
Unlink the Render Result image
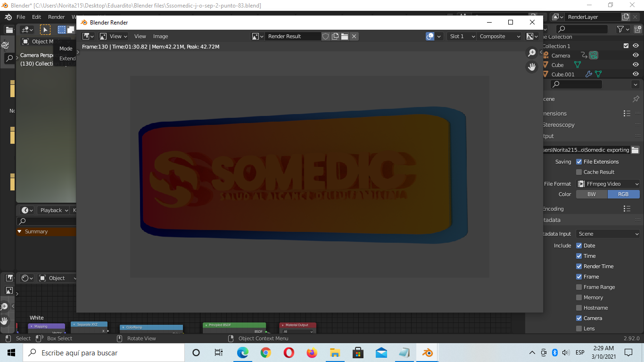[x=354, y=36]
